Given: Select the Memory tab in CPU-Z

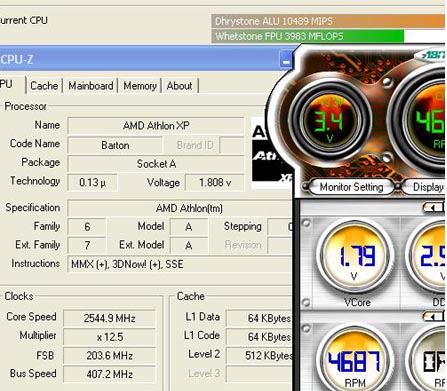Looking at the screenshot, I should (x=140, y=86).
